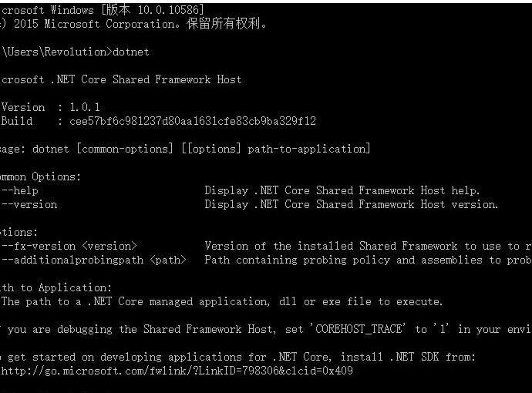Click the Users\Revolution prompt path
This screenshot has height=393, width=532.
coord(56,52)
